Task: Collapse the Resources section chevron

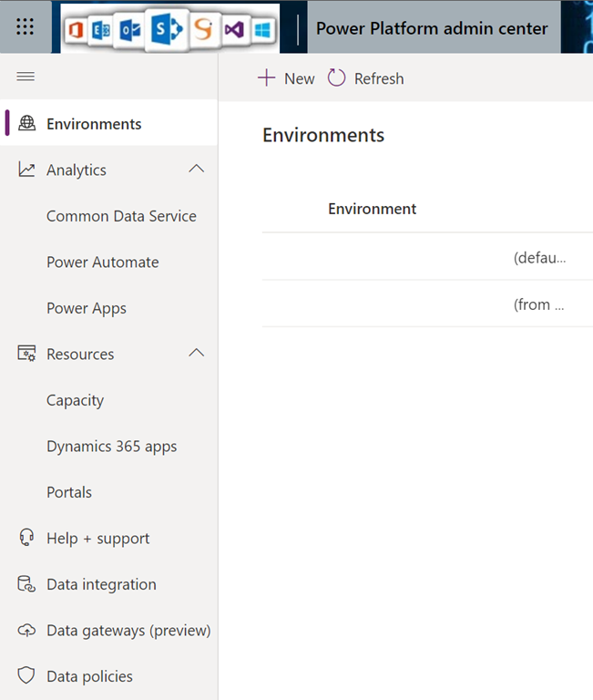Action: click(x=196, y=354)
